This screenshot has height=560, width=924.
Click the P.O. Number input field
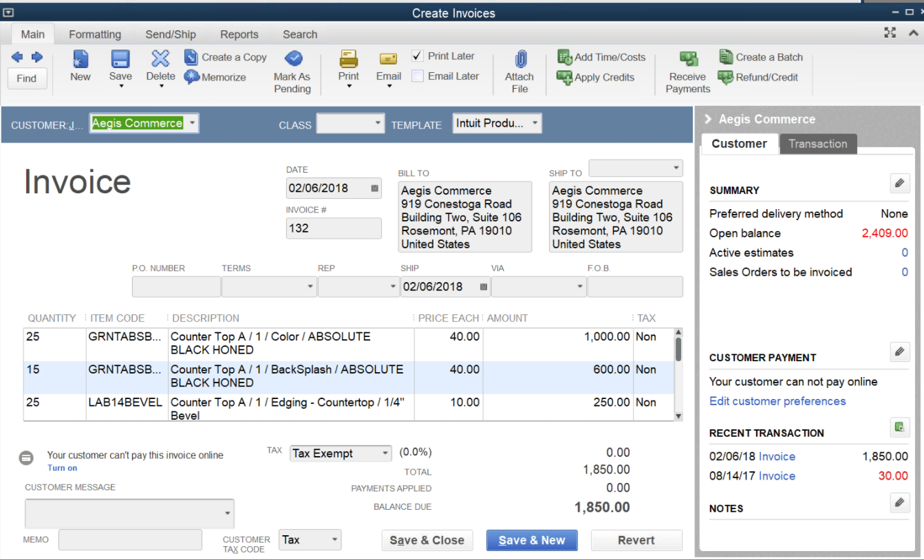176,287
